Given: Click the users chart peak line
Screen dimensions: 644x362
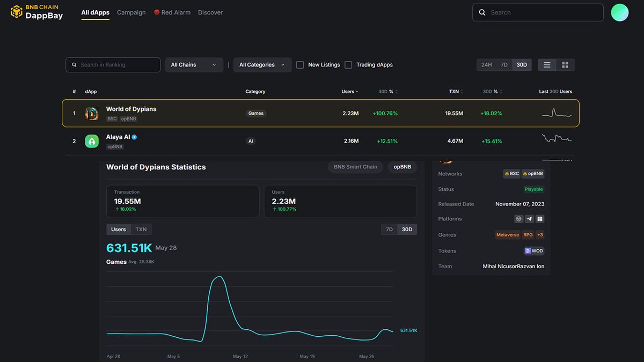Looking at the screenshot, I should pos(218,277).
